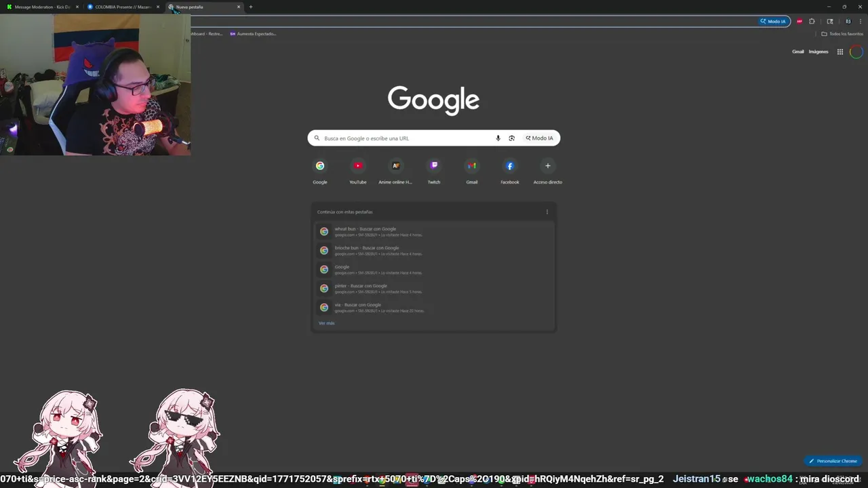The height and width of the screenshot is (488, 868).
Task: Open the Aumenta Espectado... bookmark
Action: (252, 33)
